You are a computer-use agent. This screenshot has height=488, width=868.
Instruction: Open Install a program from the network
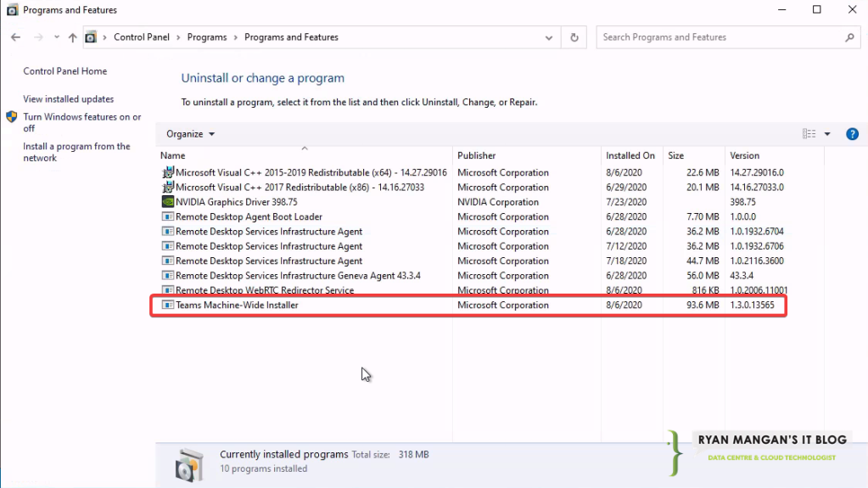coord(76,152)
